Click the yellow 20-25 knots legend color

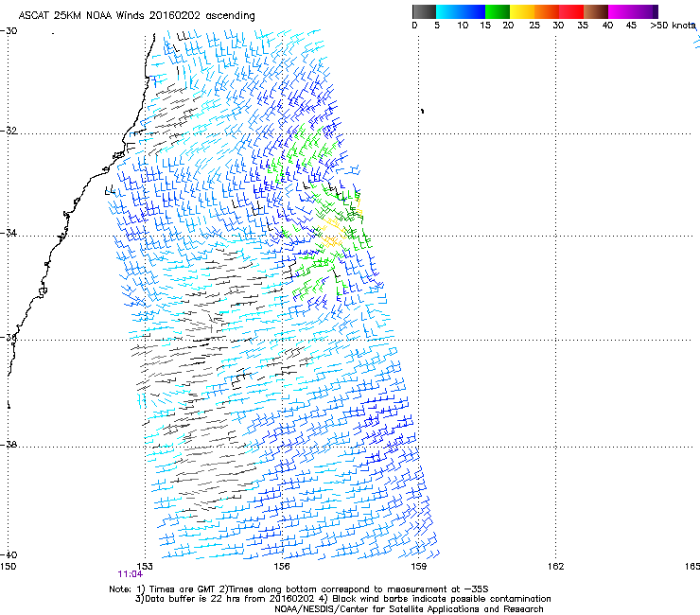pos(522,11)
